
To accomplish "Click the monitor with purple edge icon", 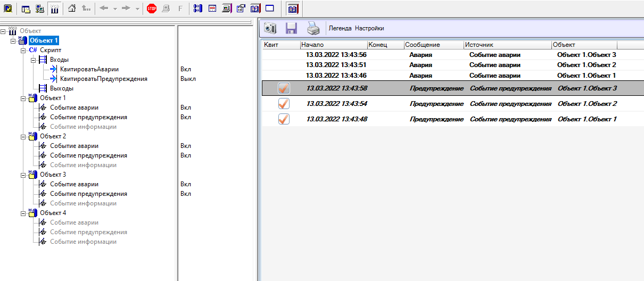I will 226,9.
